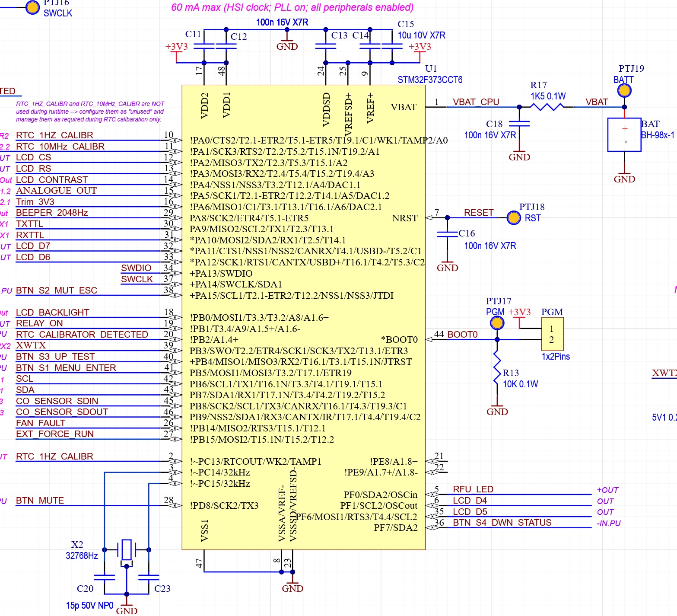Select the PTJ16 SWCLK test point circle

pyautogui.click(x=33, y=7)
